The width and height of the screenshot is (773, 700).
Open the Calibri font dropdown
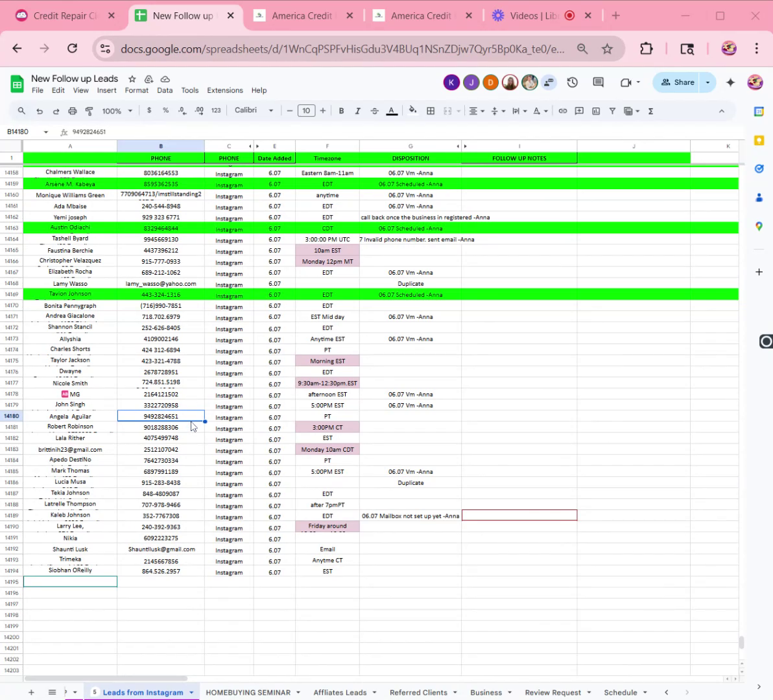[x=254, y=110]
